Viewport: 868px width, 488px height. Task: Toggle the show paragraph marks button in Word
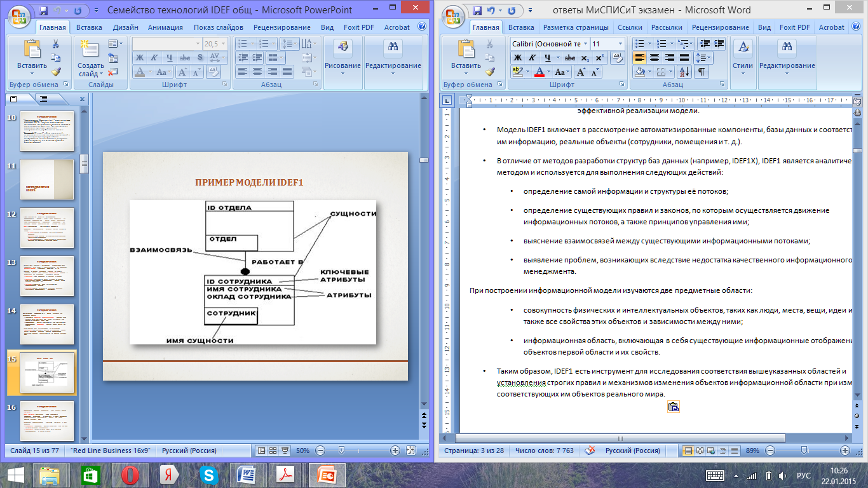(702, 72)
